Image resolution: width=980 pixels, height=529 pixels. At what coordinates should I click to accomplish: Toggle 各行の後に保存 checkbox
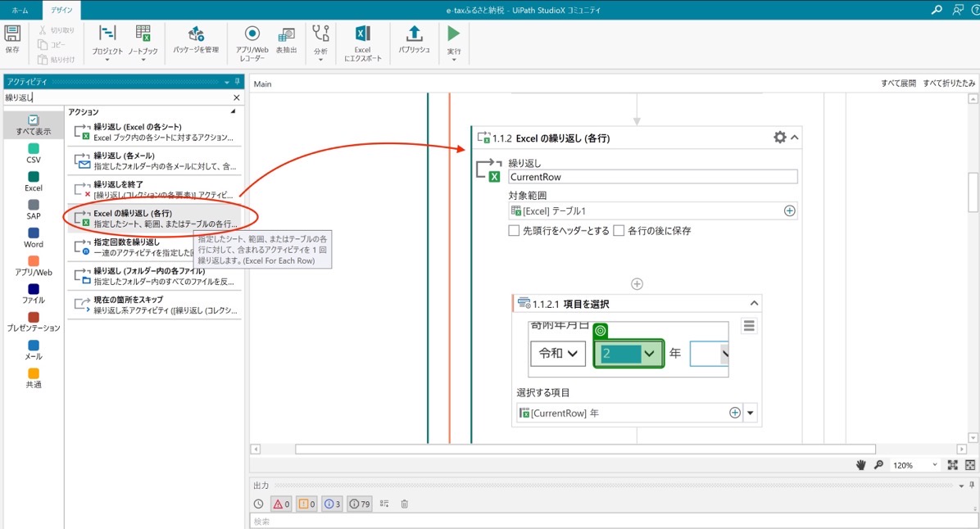click(x=619, y=230)
